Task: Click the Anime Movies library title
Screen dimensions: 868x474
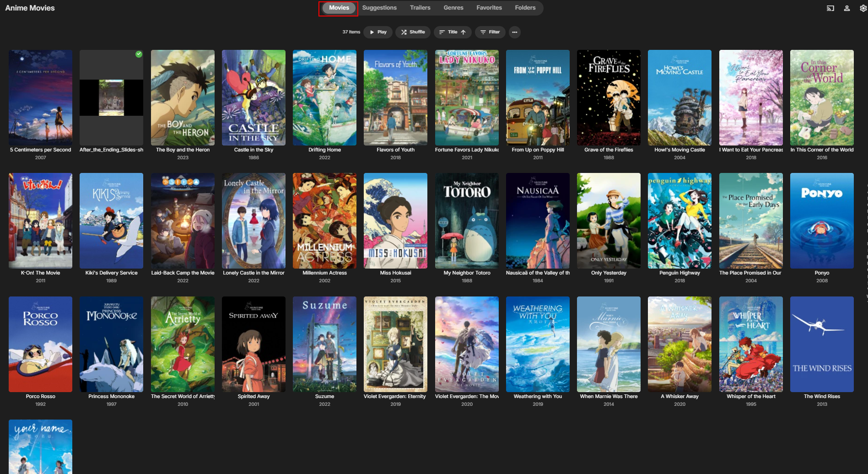Action: pyautogui.click(x=30, y=8)
